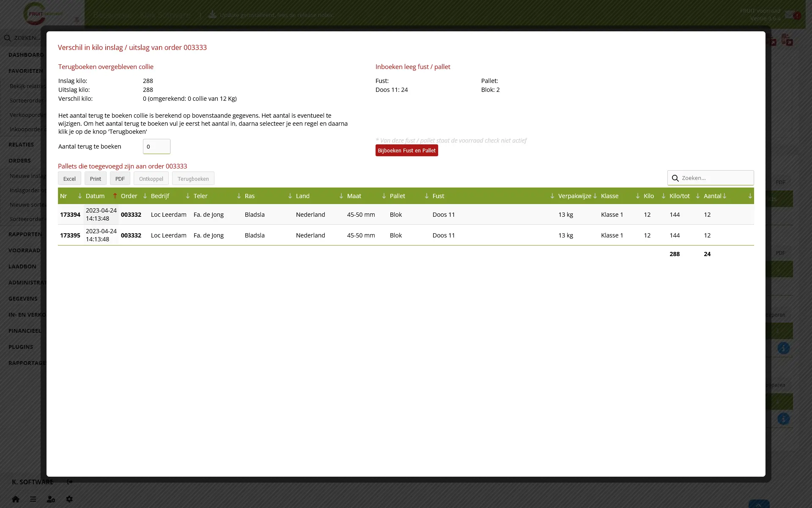
Task: Click the download update icon in header
Action: click(213, 14)
